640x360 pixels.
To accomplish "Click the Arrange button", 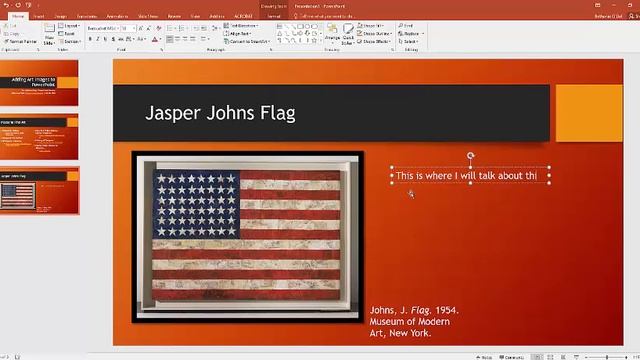I will pos(332,33).
